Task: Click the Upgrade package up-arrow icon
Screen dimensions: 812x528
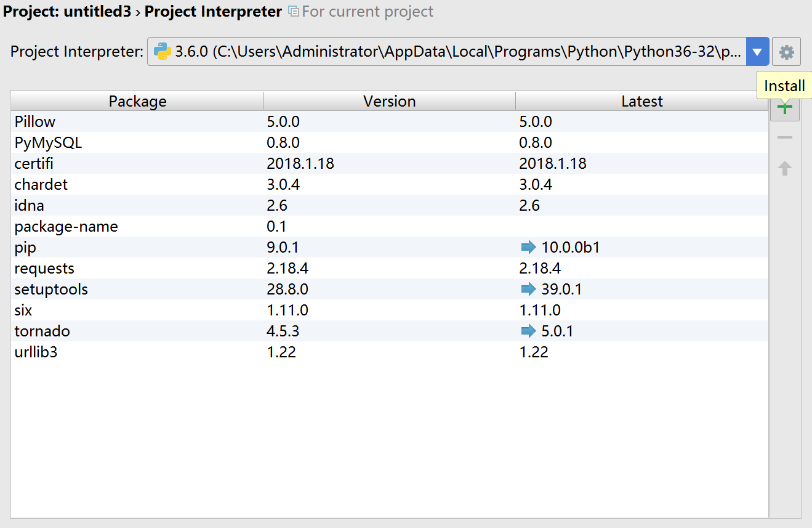Action: click(x=785, y=168)
